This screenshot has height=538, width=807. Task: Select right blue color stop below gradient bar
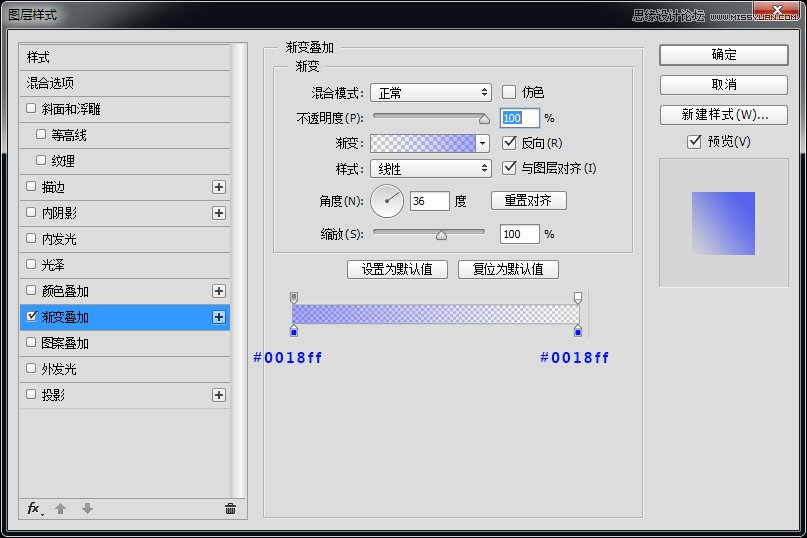pyautogui.click(x=578, y=331)
